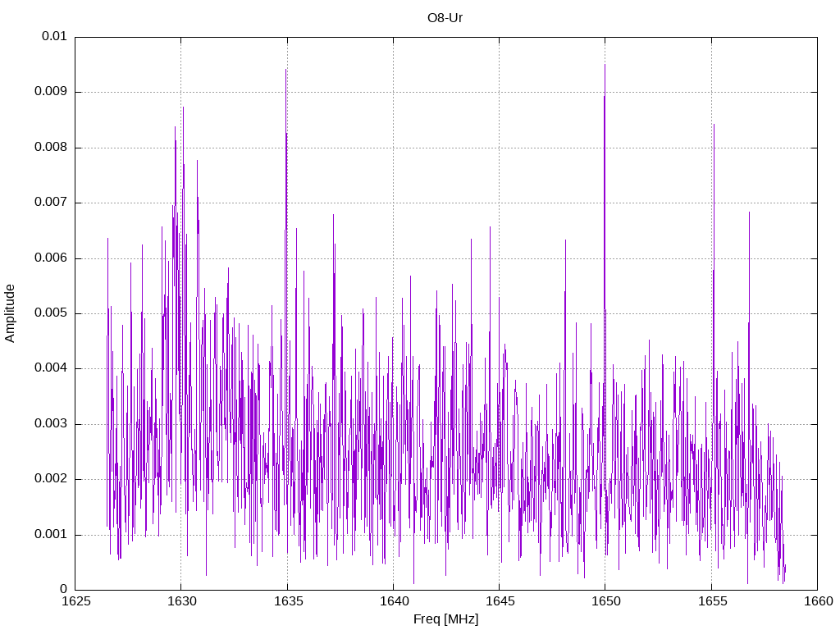Screen dimensions: 840x630
Task: Click the spectrum peak tip at 1635 MHz
Action: click(x=286, y=71)
